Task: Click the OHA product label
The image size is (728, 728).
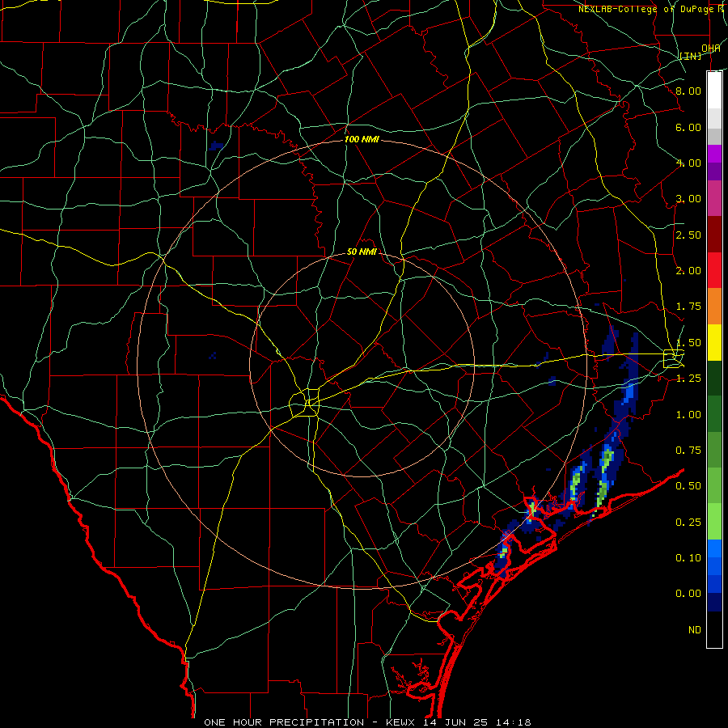Action: [711, 49]
